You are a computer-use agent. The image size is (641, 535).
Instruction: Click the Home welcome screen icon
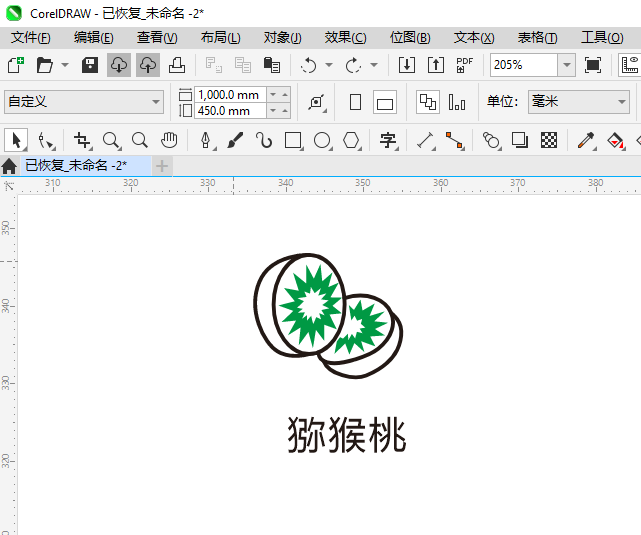[9, 166]
